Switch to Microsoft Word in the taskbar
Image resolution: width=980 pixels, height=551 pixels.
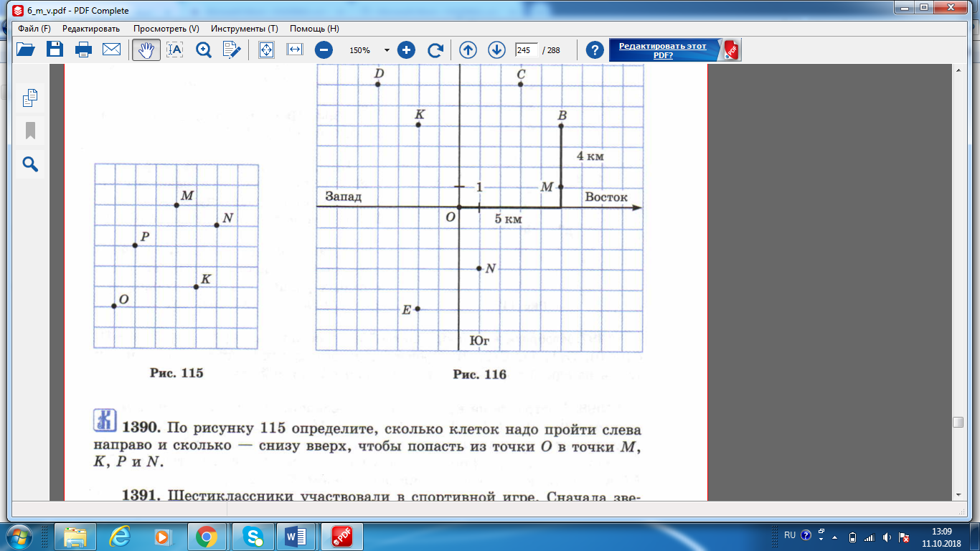point(296,536)
